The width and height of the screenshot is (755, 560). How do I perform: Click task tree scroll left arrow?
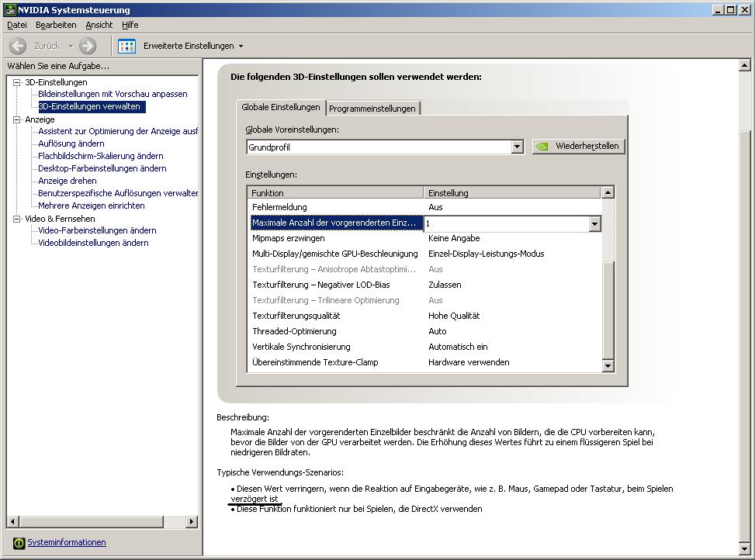12,521
